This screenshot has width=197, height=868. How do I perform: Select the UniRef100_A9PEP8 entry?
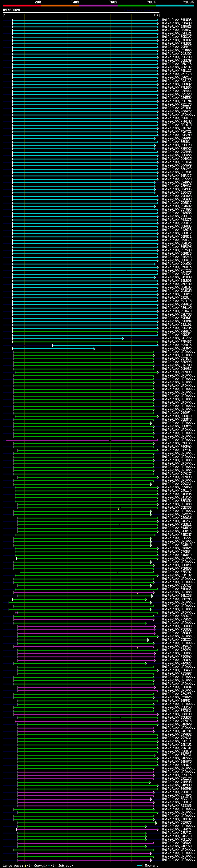click(177, 145)
